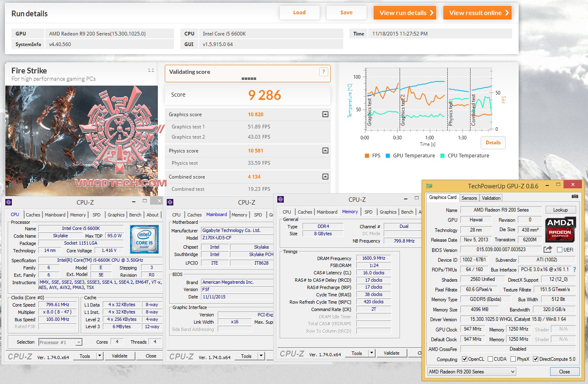This screenshot has width=588, height=384.
Task: Collapse the Graphics score section
Action: tap(325, 115)
